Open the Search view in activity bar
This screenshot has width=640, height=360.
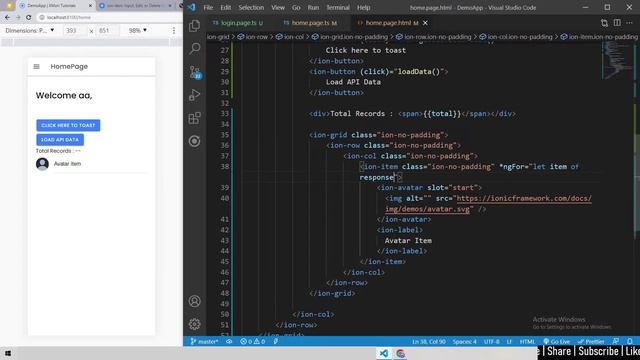(x=195, y=49)
